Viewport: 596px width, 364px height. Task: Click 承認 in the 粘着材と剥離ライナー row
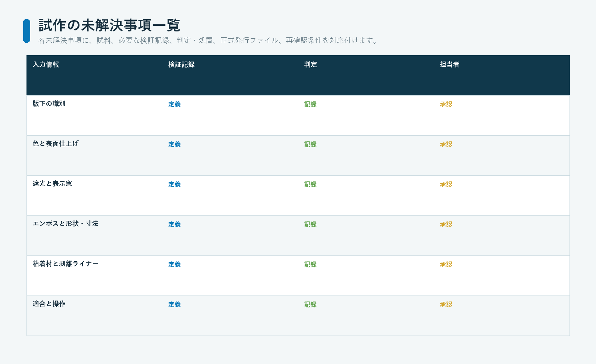[446, 264]
